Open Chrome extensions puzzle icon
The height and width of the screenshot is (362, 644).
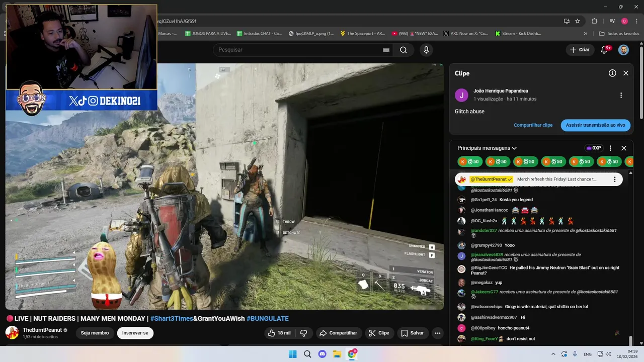point(595,21)
